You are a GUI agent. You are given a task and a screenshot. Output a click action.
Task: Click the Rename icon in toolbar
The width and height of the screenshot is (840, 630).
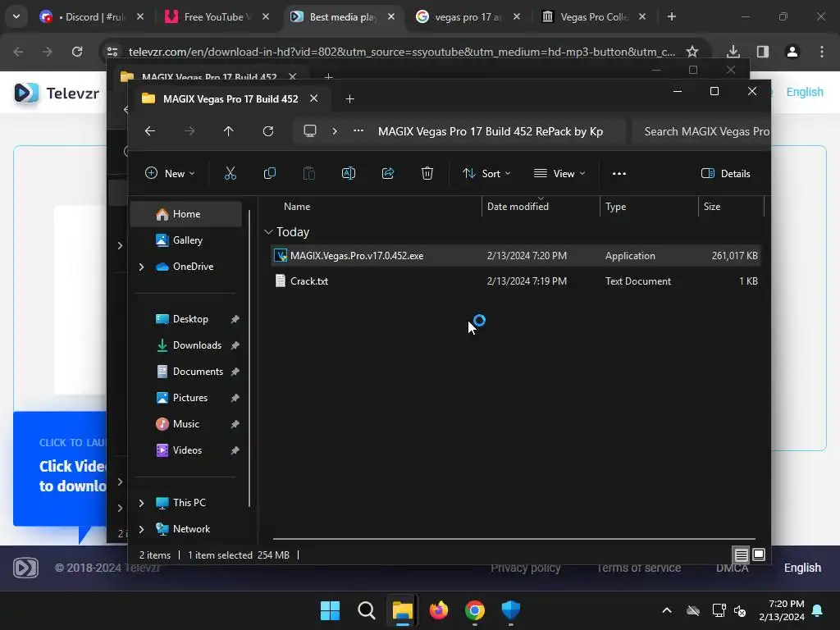point(348,173)
